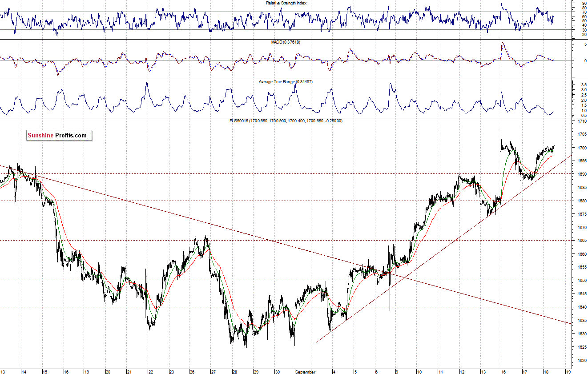
Task: Click the 1650 price axis label
Action: [582, 281]
